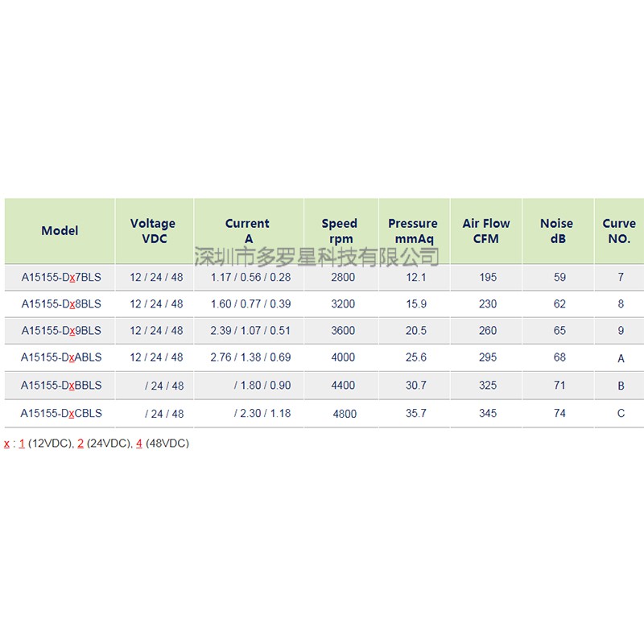Select the 295 air flow value
Screen dimensions: 644x644
pyautogui.click(x=488, y=357)
